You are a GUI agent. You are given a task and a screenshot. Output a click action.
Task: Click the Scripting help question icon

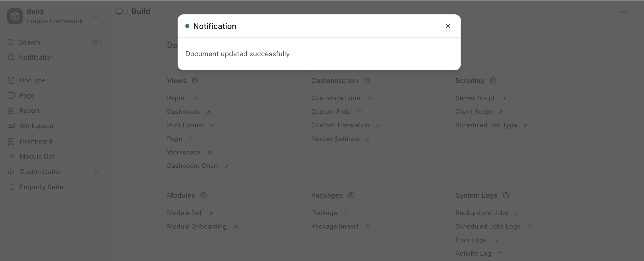[x=493, y=81]
